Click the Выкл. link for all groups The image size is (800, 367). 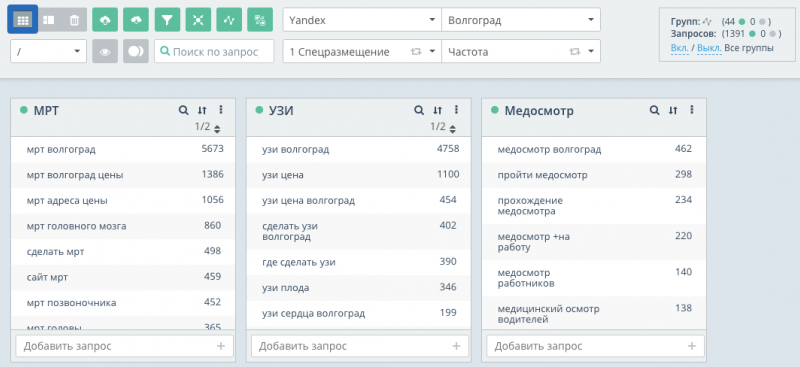click(709, 48)
